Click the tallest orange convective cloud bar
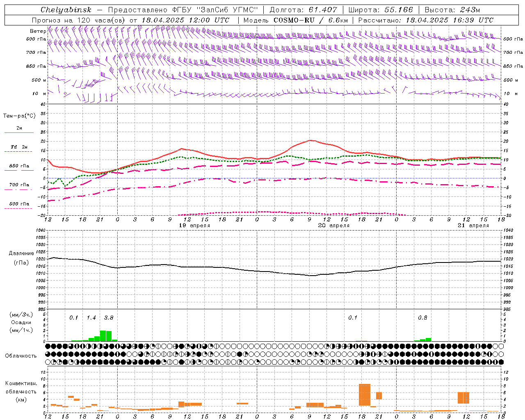Image resolution: width=525 pixels, height=420 pixels. (x=365, y=395)
